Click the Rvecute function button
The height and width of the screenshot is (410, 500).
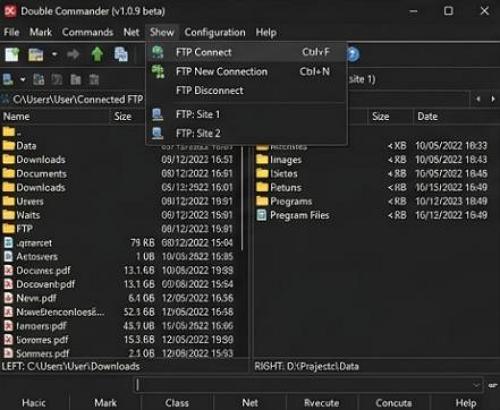[321, 403]
